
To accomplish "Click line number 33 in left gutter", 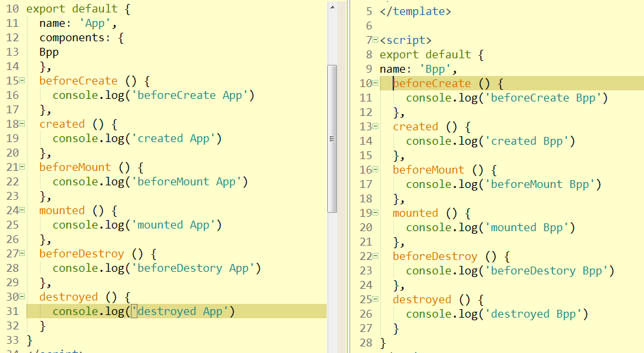I will (x=12, y=340).
